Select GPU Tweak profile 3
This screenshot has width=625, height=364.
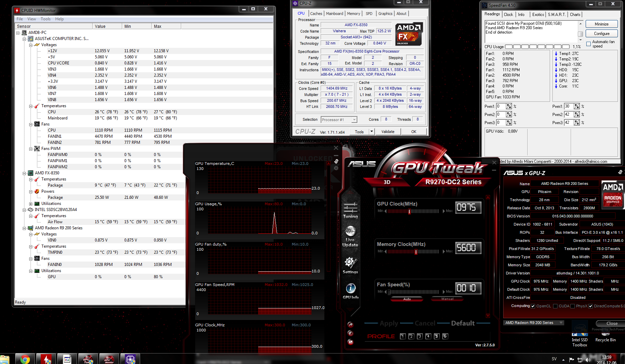coord(420,336)
